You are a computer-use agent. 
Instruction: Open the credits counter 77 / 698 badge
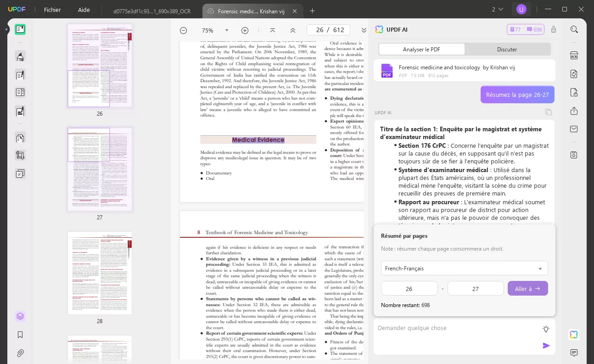click(526, 29)
